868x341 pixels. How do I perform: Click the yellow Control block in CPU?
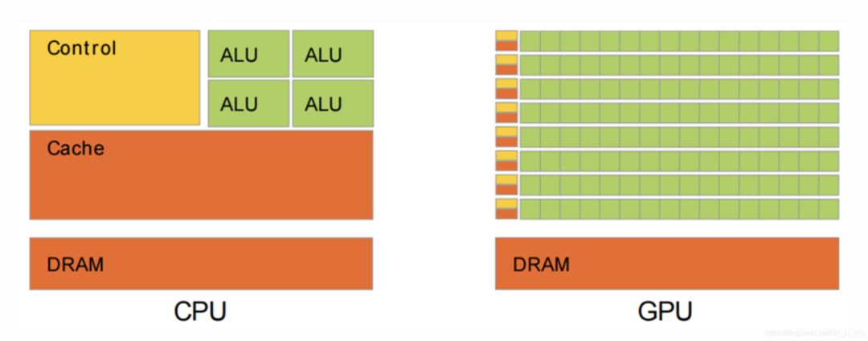coord(114,78)
